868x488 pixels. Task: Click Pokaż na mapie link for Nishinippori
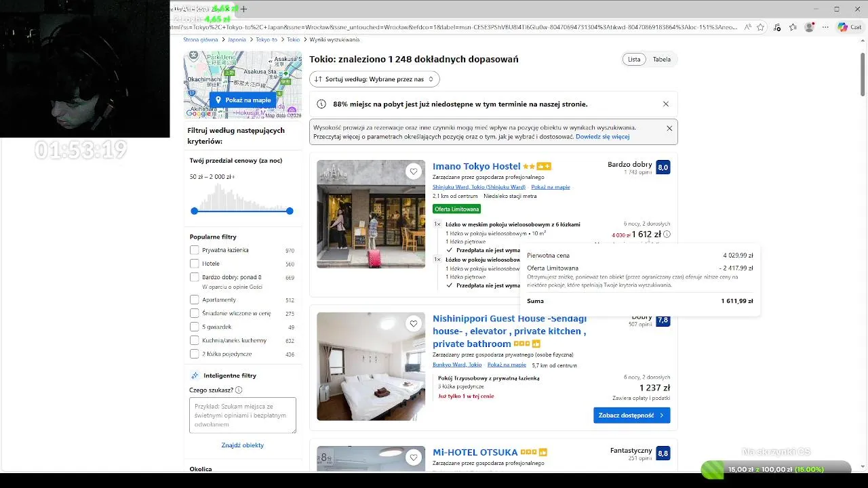point(507,365)
